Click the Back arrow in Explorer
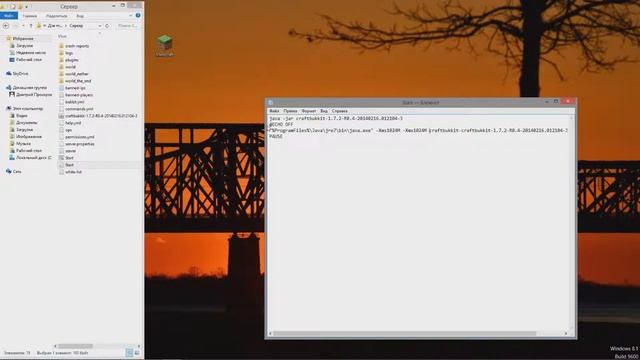This screenshot has width=640, height=360. [x=6, y=26]
